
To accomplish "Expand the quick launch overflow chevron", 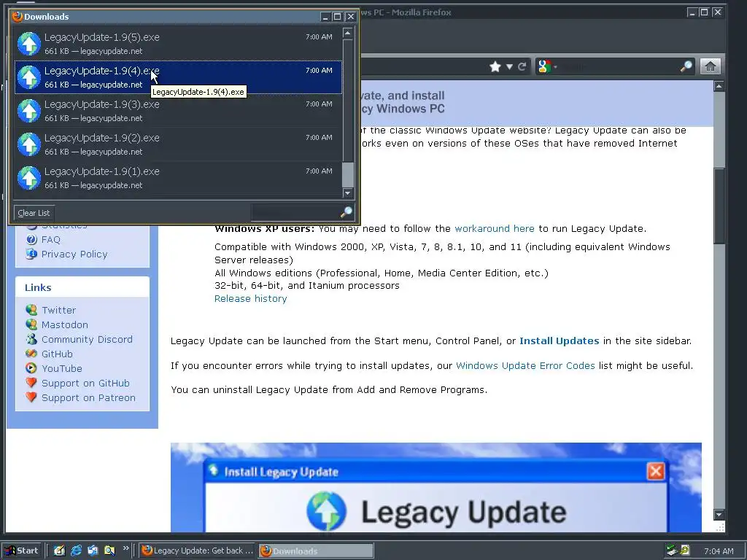I will point(125,548).
